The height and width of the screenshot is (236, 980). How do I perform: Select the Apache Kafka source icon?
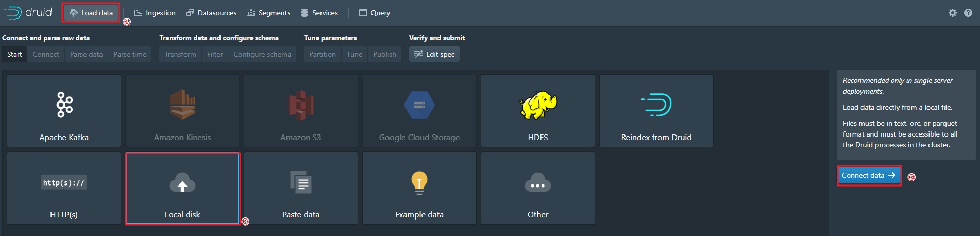click(64, 105)
